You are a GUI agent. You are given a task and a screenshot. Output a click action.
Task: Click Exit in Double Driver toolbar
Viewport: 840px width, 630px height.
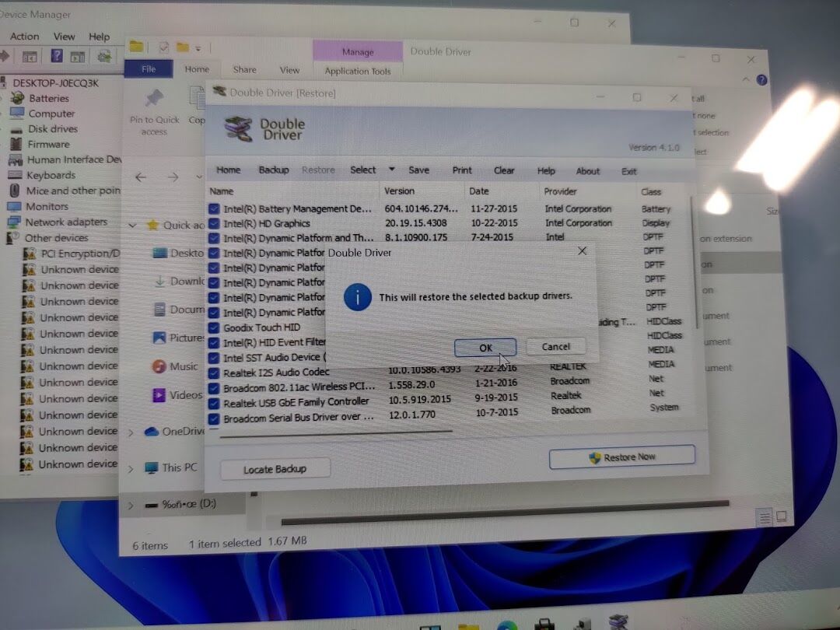(629, 171)
